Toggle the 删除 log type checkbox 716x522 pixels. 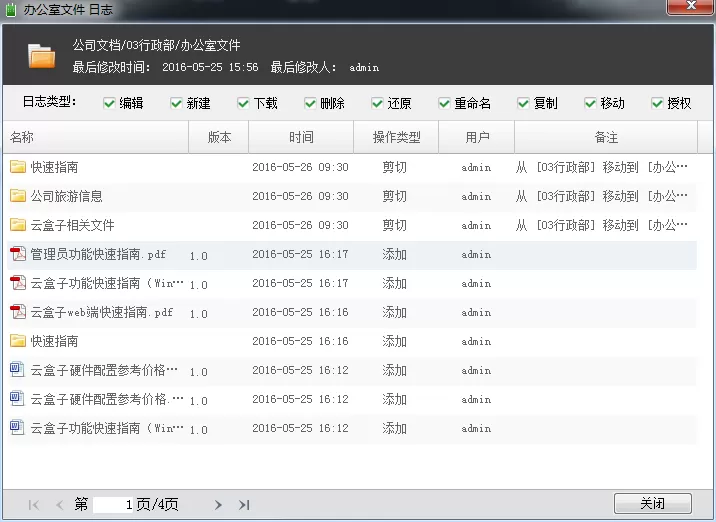coord(311,103)
